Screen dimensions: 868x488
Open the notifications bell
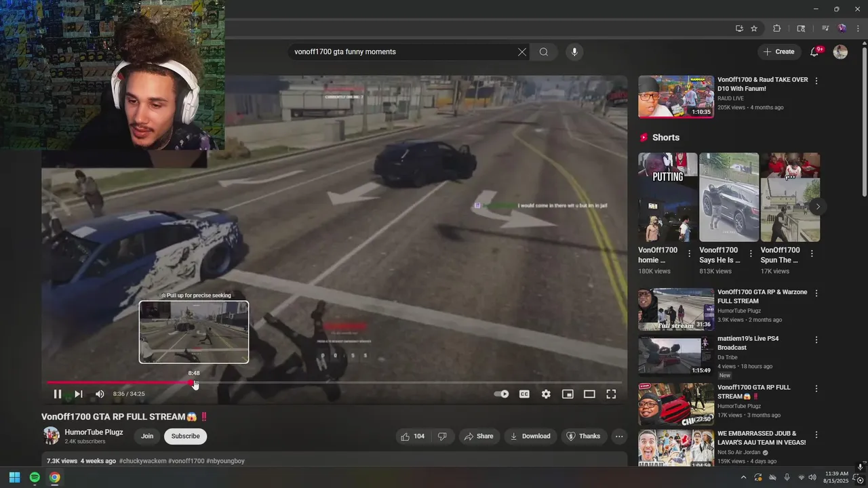(x=814, y=52)
